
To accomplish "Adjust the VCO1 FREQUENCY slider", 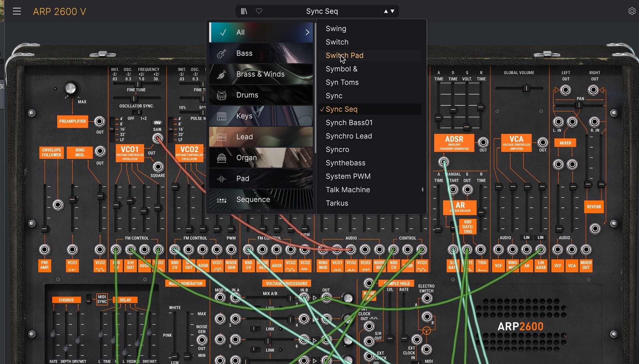I will pos(137,84).
